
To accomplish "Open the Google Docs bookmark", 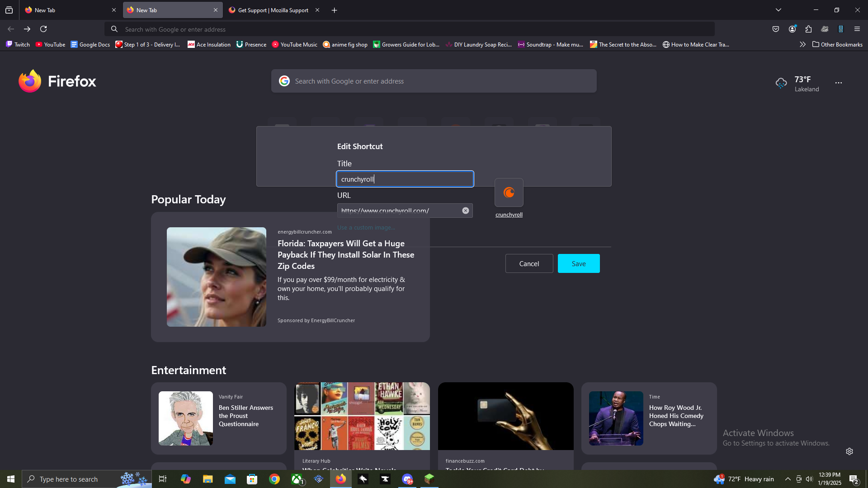I will 90,44.
